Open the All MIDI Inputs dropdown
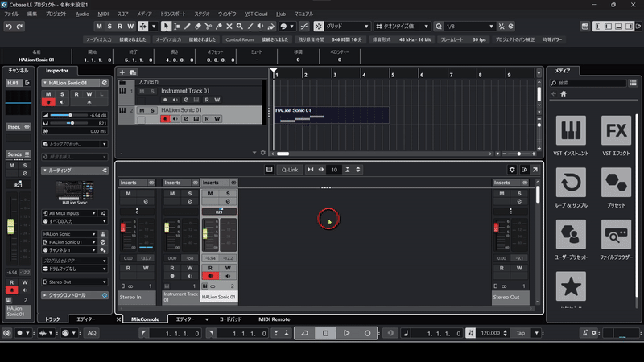Image resolution: width=644 pixels, height=362 pixels. click(x=69, y=213)
